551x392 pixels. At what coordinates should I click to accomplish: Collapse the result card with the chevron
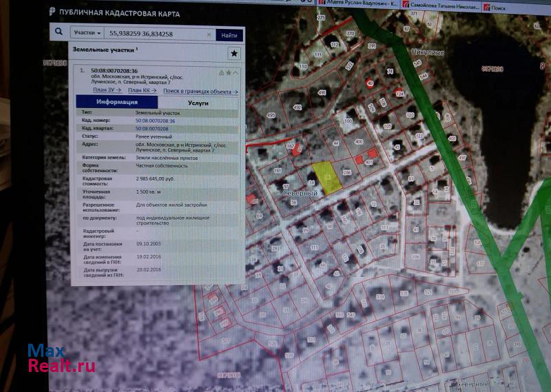pos(236,72)
